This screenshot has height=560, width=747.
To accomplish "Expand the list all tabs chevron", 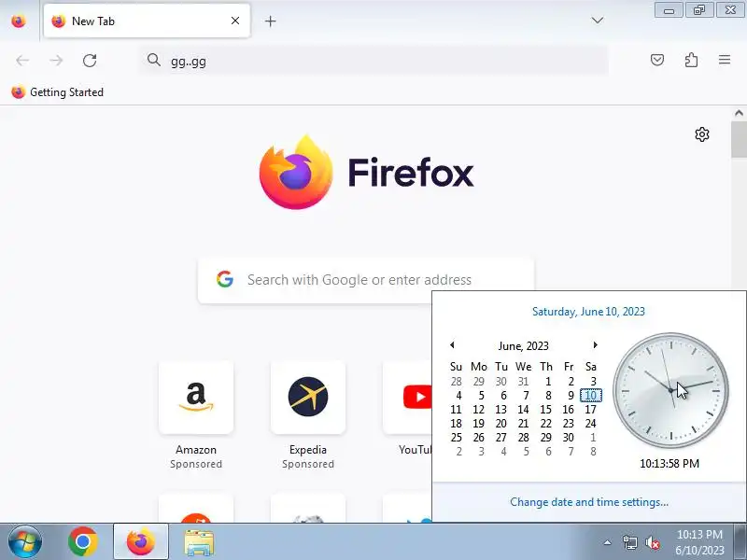I will (x=598, y=21).
